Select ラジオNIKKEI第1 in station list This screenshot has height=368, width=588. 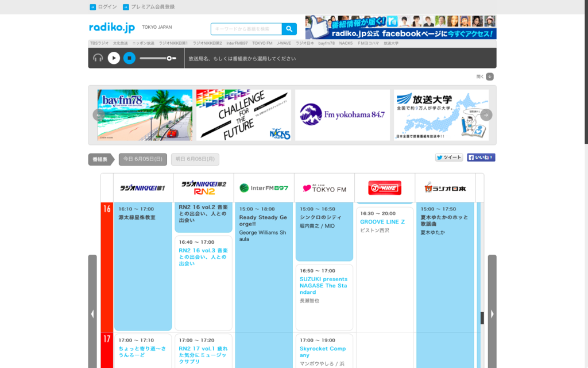pos(173,43)
